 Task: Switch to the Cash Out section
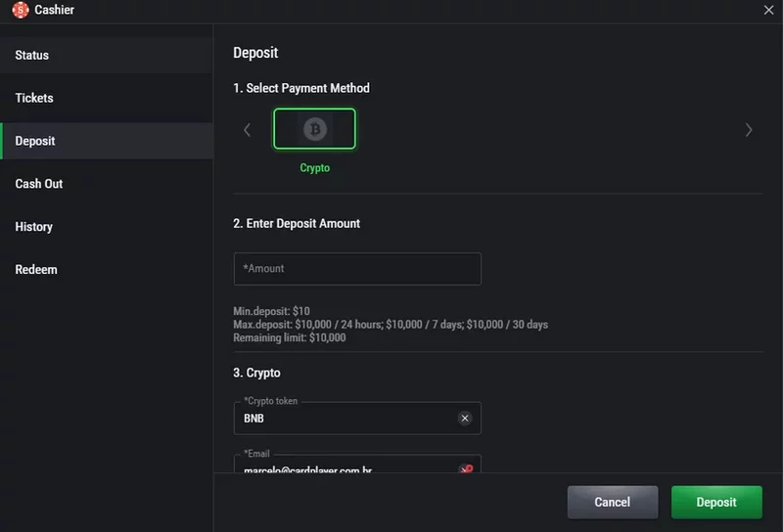click(x=39, y=184)
